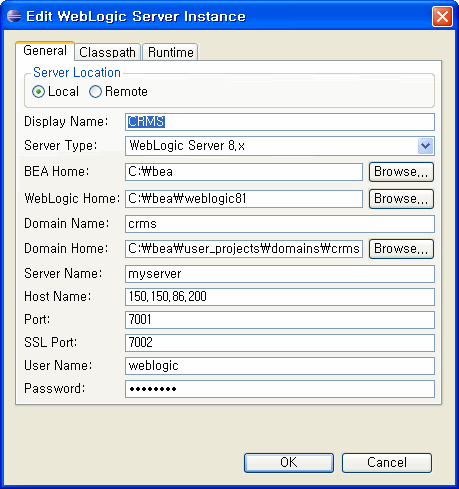Switch to the General tab
The height and width of the screenshot is (489, 459).
pyautogui.click(x=45, y=51)
